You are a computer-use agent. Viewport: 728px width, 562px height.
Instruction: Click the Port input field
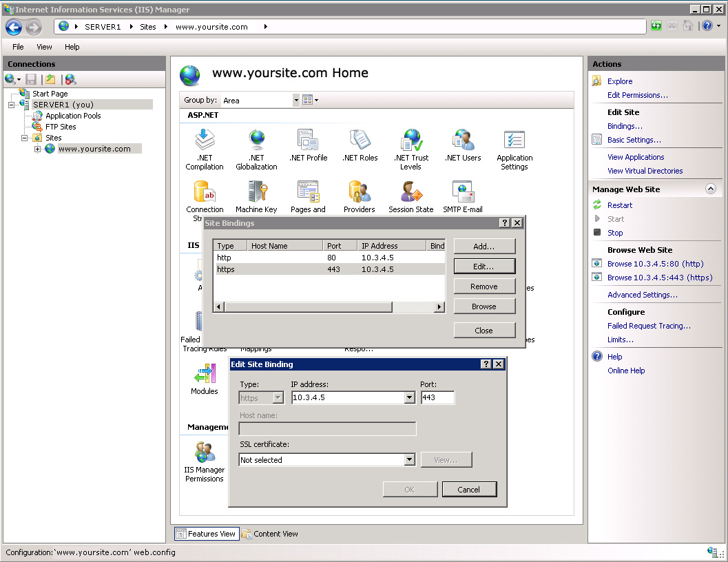[437, 397]
